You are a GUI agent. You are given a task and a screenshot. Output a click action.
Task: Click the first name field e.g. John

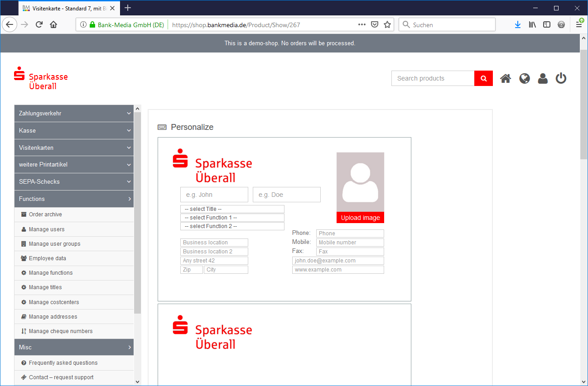(214, 195)
